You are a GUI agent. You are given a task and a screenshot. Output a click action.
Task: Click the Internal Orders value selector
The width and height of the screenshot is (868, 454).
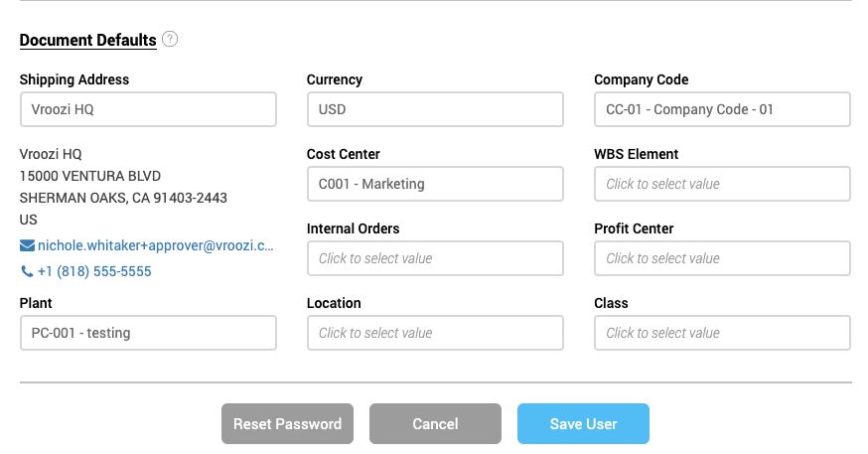click(435, 258)
